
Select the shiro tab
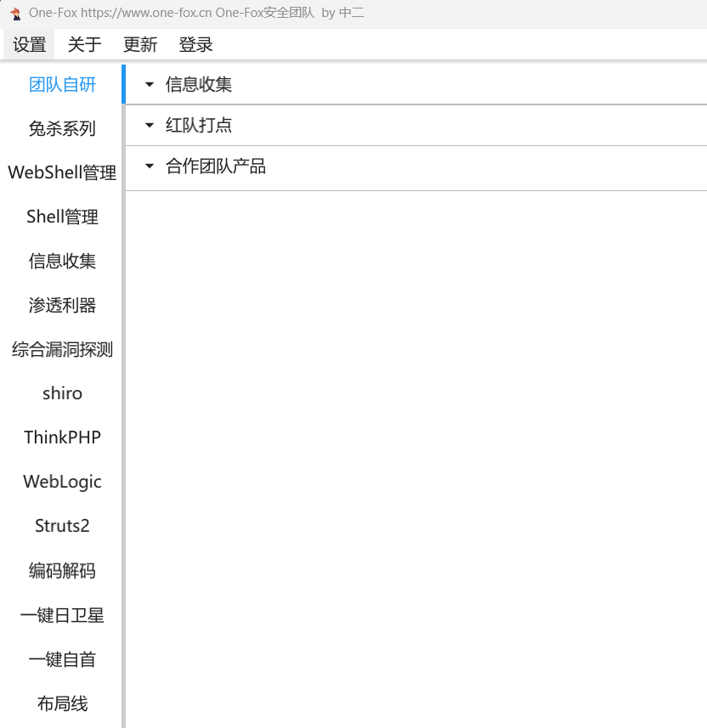tap(62, 393)
